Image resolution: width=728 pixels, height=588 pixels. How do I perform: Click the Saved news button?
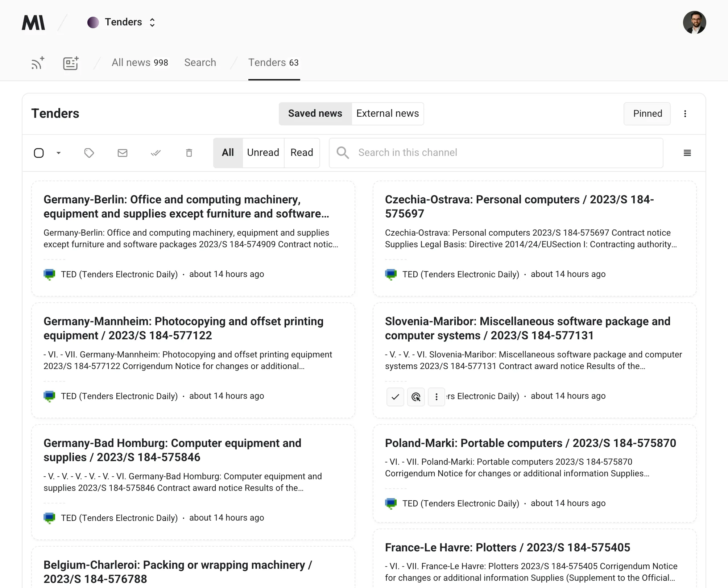[315, 113]
